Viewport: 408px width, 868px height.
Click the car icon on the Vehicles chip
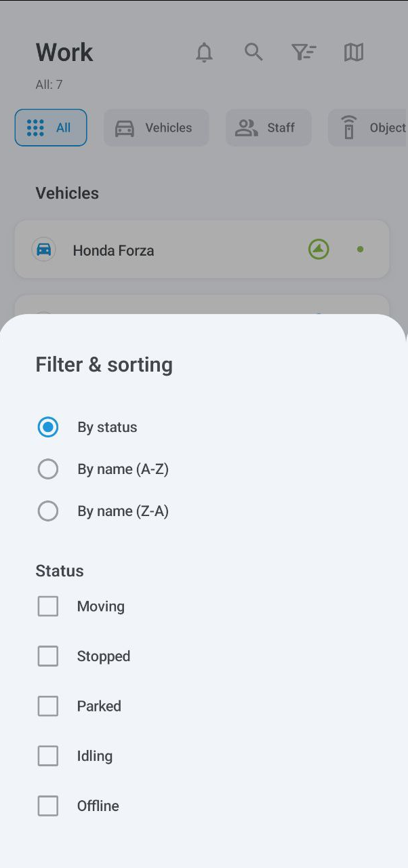(123, 127)
